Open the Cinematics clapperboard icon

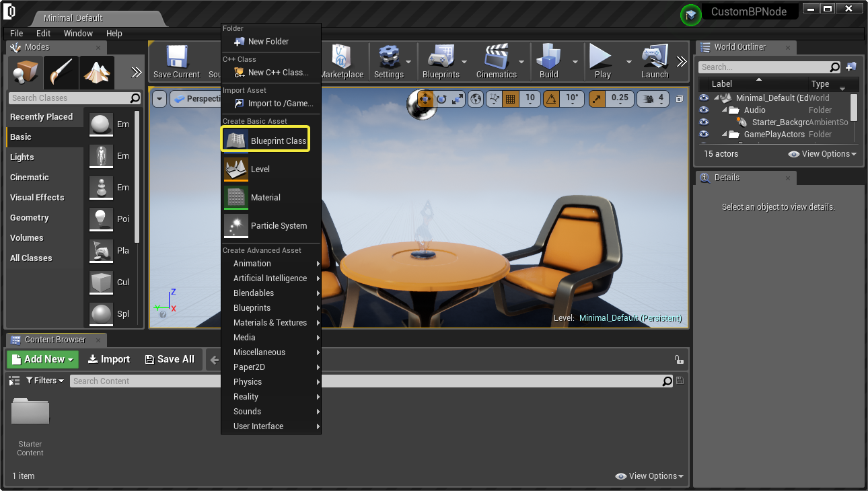coord(496,58)
